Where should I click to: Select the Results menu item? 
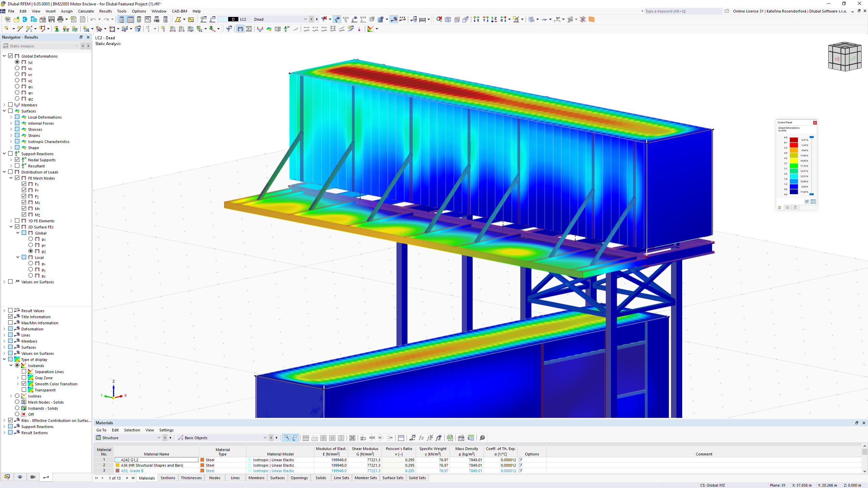(x=105, y=11)
